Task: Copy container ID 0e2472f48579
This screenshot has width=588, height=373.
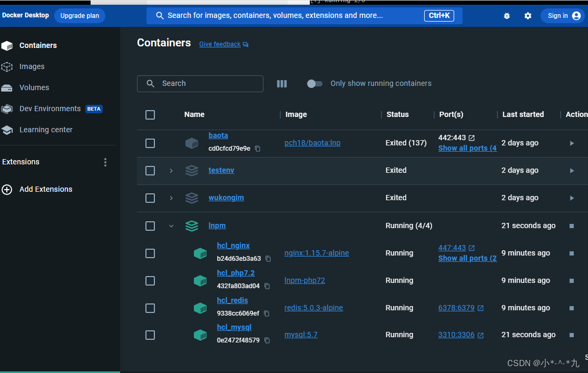Action: [267, 340]
